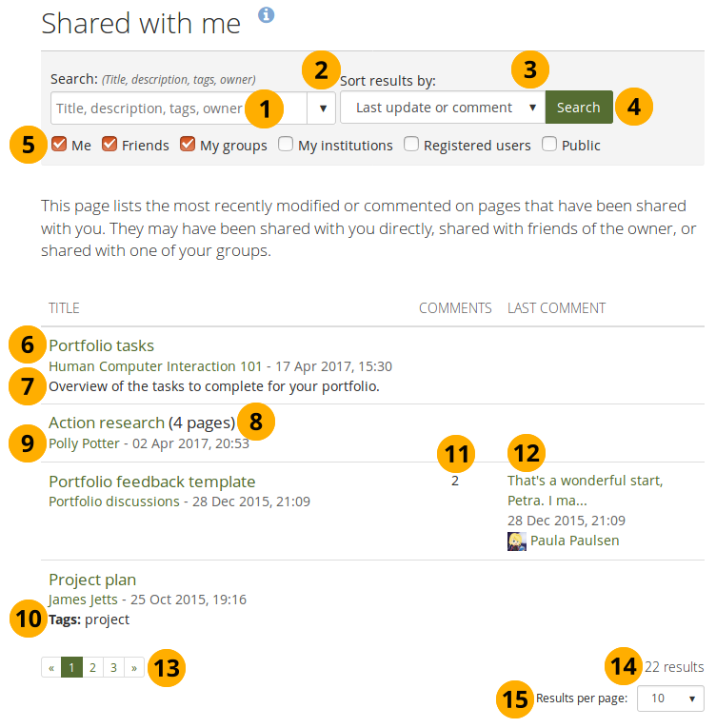Screen dimensions: 716x728
Task: Focus the search text input field
Action: 148,108
